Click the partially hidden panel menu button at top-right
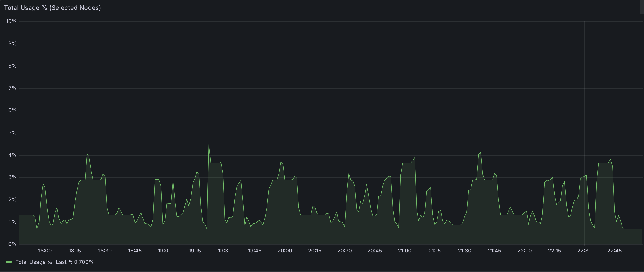 tap(642, 8)
